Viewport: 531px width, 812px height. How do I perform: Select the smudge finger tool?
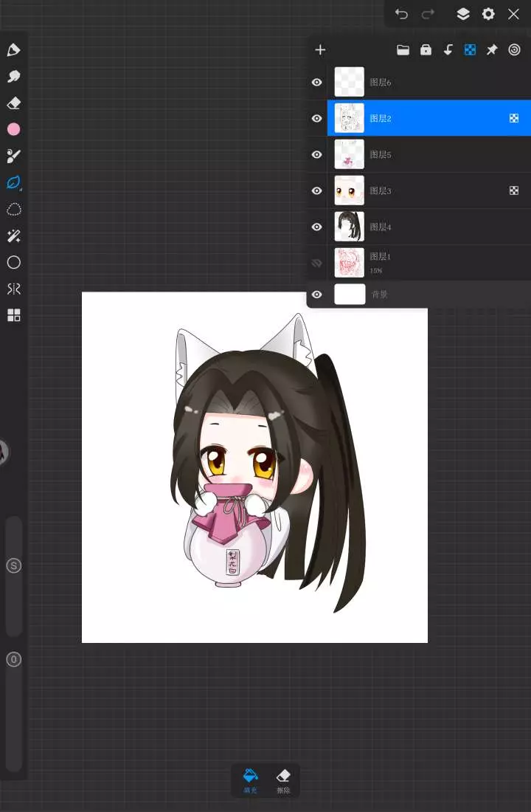[x=14, y=77]
